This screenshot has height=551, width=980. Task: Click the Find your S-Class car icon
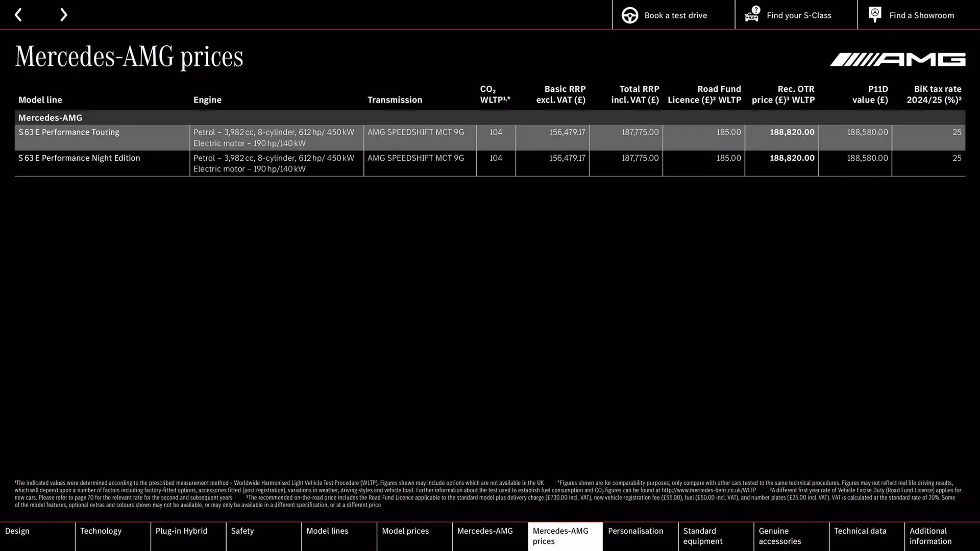(x=751, y=15)
